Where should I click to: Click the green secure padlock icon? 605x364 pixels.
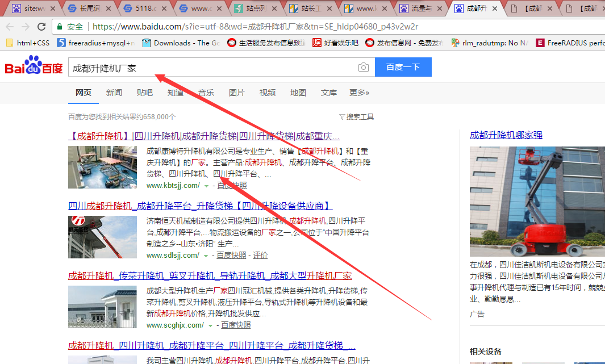60,27
